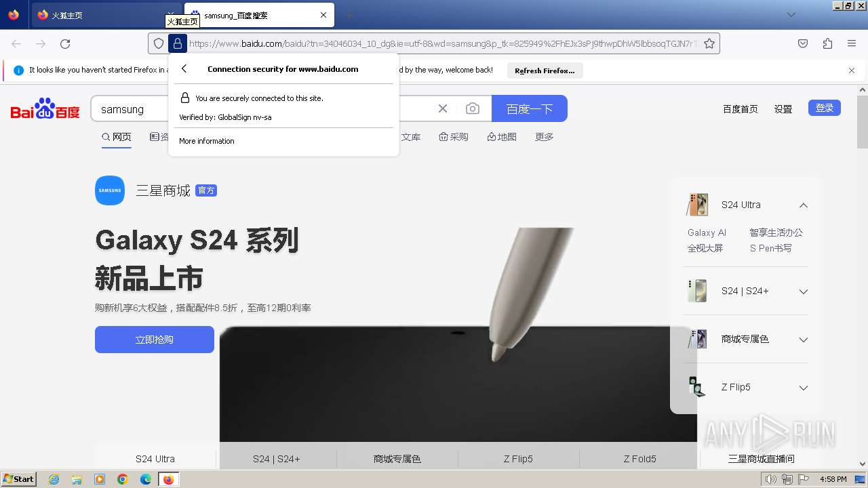Click the 百度一下 search button
This screenshot has width=868, height=488.
pyautogui.click(x=529, y=108)
